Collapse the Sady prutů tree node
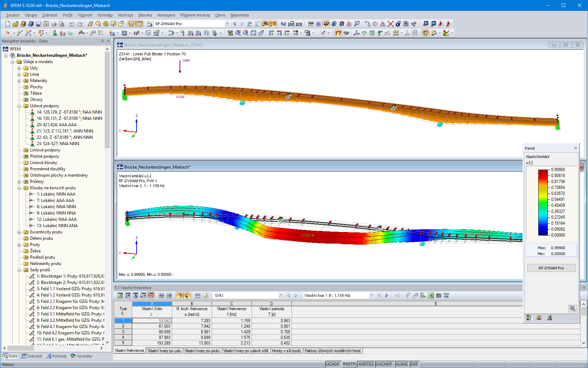588x368 pixels. pos(19,270)
